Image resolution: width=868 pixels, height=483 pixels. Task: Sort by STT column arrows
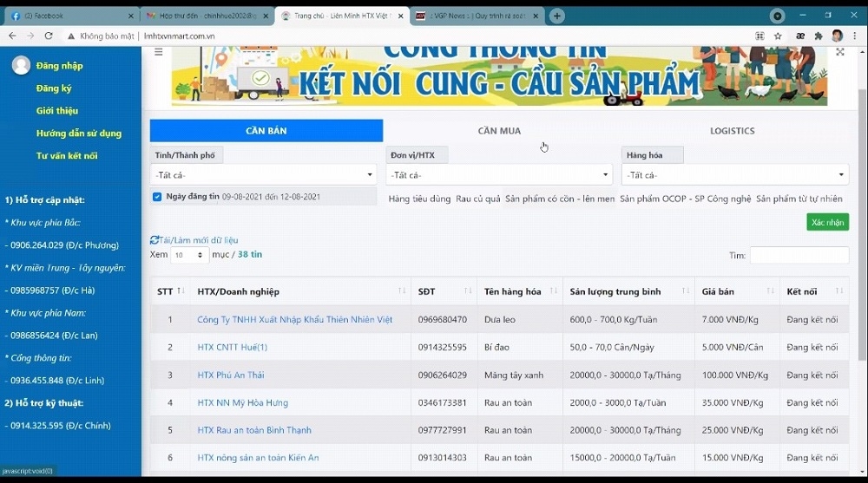[x=181, y=291]
